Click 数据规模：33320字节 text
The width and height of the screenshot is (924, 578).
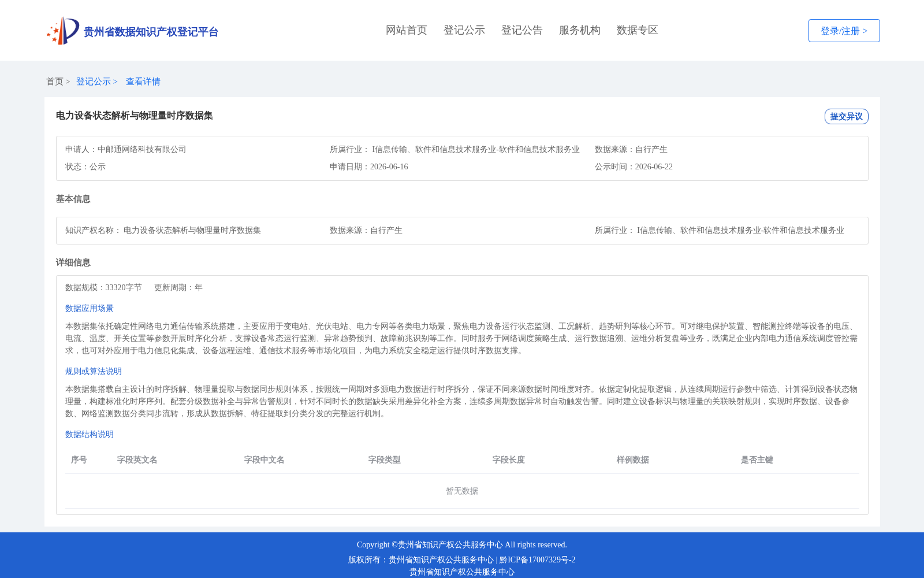(103, 287)
